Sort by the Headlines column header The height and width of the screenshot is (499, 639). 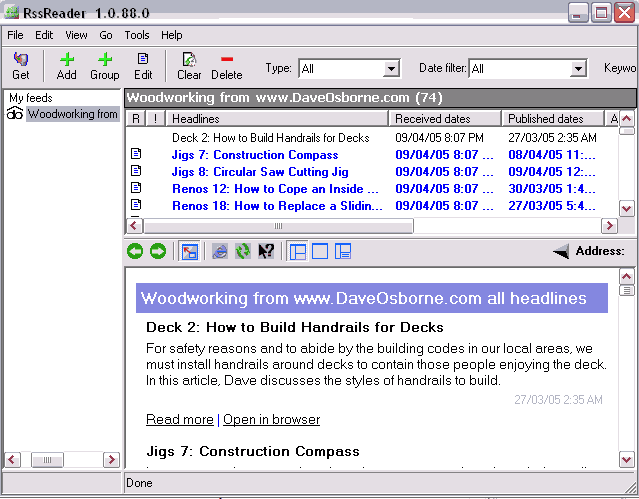pos(278,119)
